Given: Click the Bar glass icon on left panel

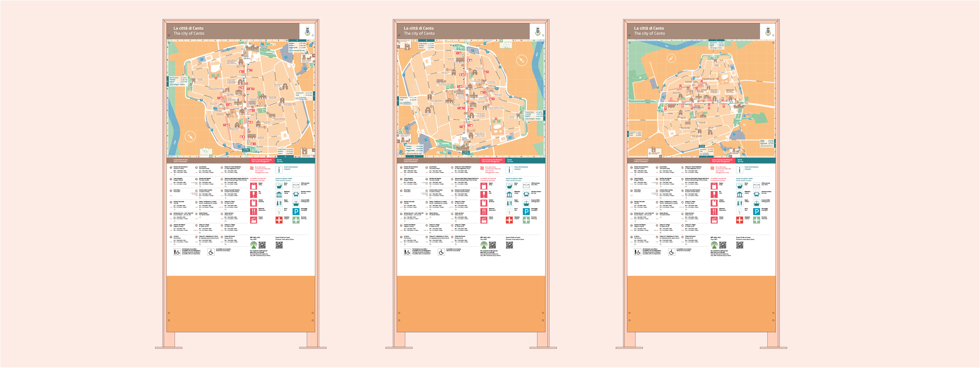Looking at the screenshot, I should (x=253, y=194).
